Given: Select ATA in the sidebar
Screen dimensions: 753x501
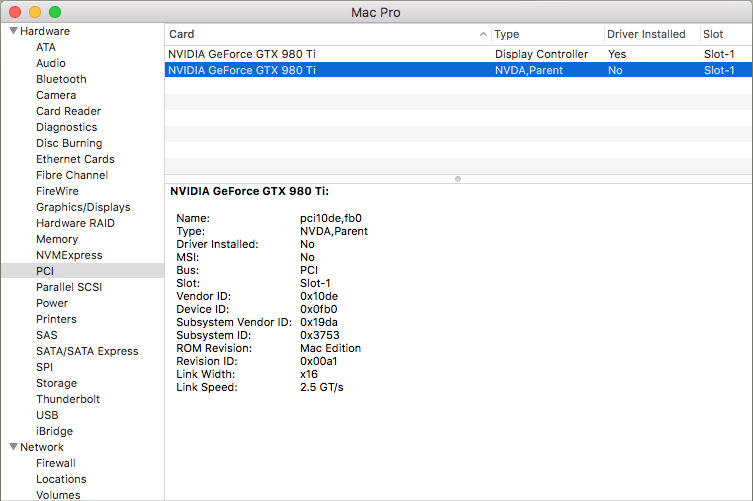Looking at the screenshot, I should click(x=46, y=47).
